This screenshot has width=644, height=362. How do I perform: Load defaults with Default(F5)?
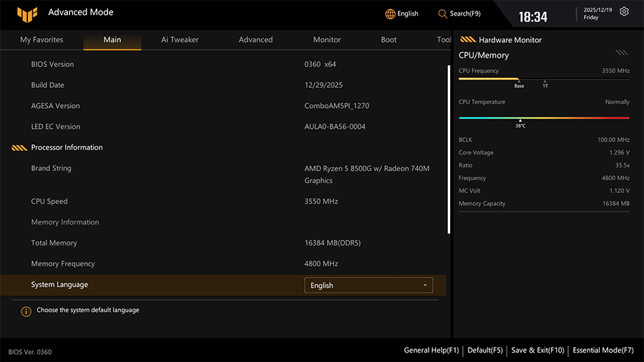tap(485, 351)
